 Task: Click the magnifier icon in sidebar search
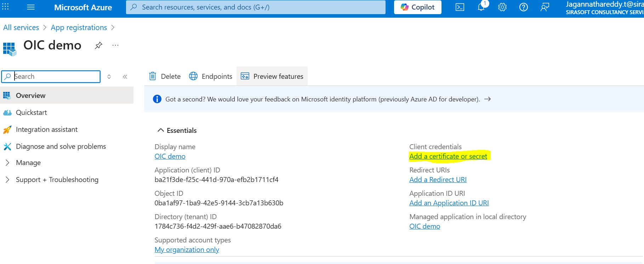[7, 76]
